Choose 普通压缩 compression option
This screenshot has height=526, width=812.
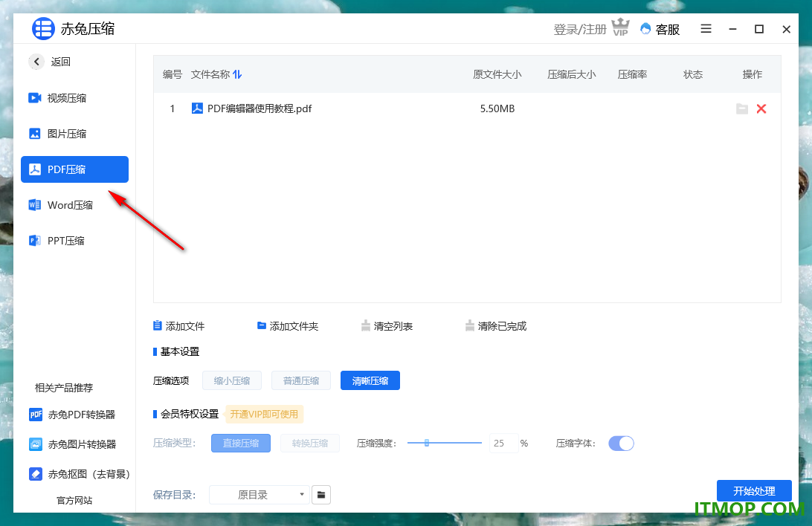point(301,380)
